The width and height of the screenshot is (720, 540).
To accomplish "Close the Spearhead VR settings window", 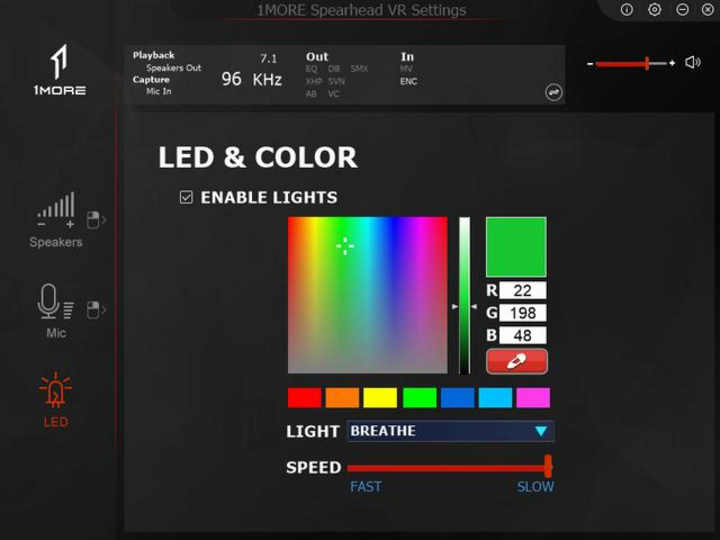I will click(709, 10).
